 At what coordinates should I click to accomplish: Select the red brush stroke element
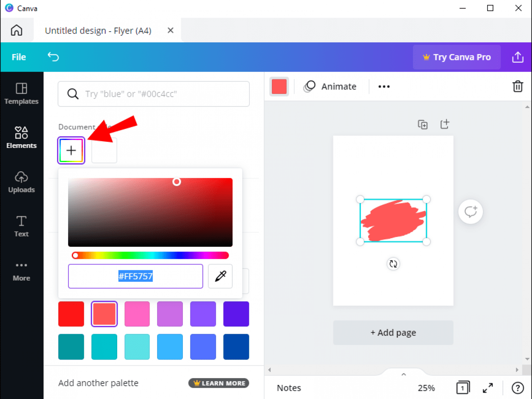[x=393, y=220]
